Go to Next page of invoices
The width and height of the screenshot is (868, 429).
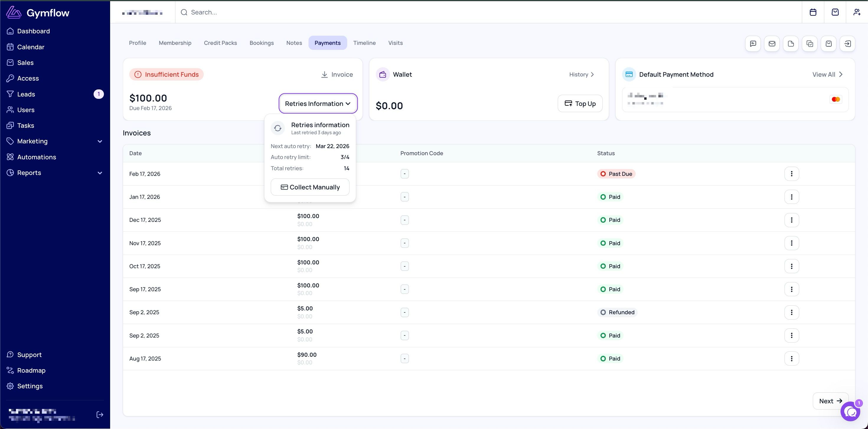click(830, 401)
